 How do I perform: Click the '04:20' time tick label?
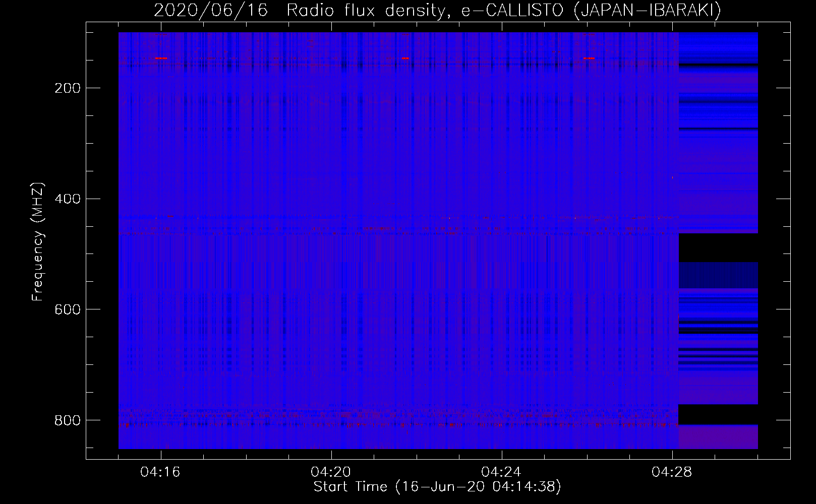click(331, 472)
